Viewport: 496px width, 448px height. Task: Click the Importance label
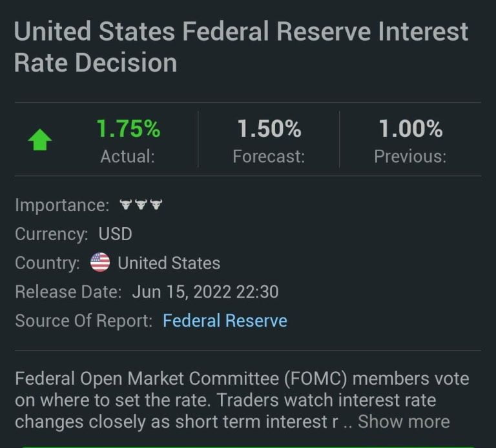point(62,205)
